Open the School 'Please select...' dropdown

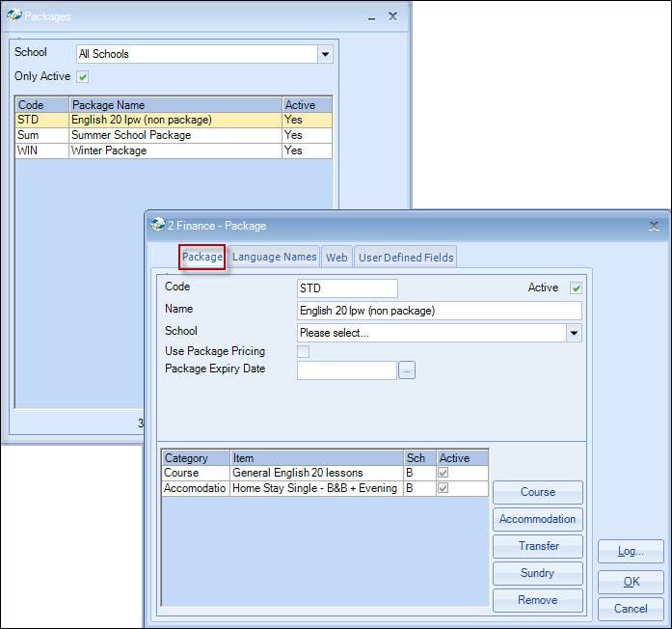[x=574, y=333]
